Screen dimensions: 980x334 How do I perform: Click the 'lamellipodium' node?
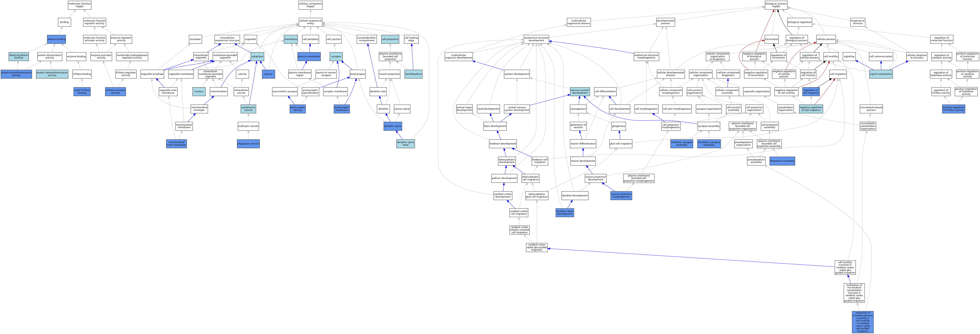point(413,74)
